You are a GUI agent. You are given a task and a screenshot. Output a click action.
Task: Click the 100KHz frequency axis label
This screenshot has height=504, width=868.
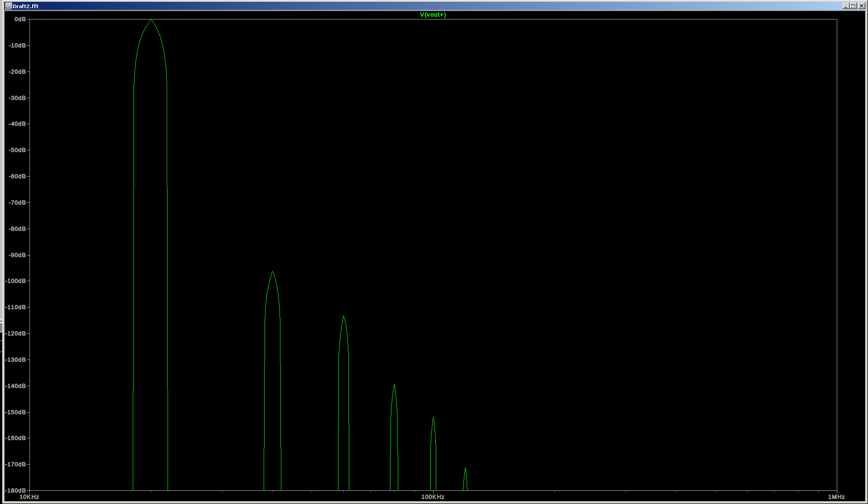pyautogui.click(x=433, y=497)
